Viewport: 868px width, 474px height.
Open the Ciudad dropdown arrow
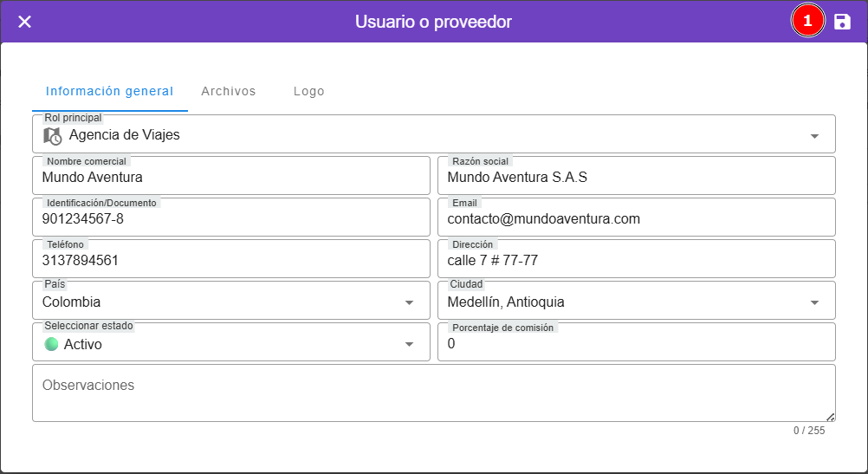(814, 302)
